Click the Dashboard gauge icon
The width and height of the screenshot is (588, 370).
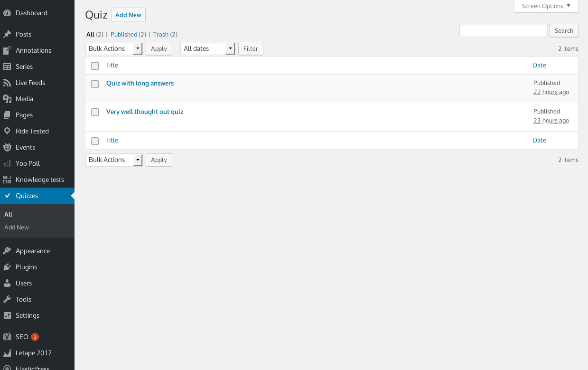click(7, 13)
